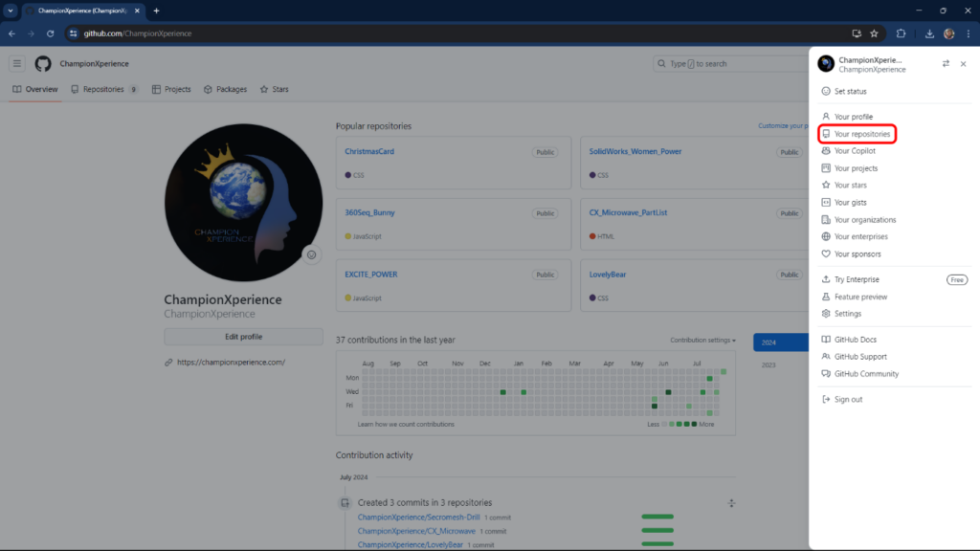Switch to the Repositories tab
The height and width of the screenshot is (551, 980).
click(103, 89)
